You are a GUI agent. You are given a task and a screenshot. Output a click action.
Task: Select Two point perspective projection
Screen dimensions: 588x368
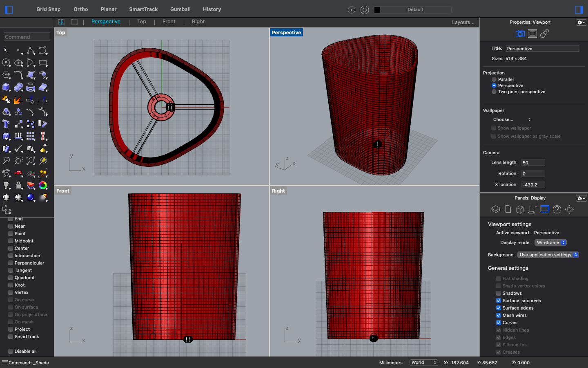tap(494, 92)
